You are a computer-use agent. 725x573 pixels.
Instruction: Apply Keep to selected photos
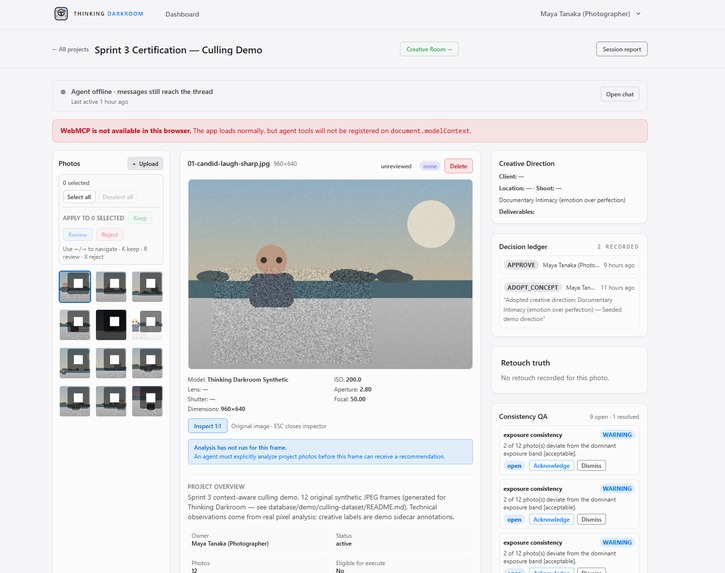click(x=140, y=218)
